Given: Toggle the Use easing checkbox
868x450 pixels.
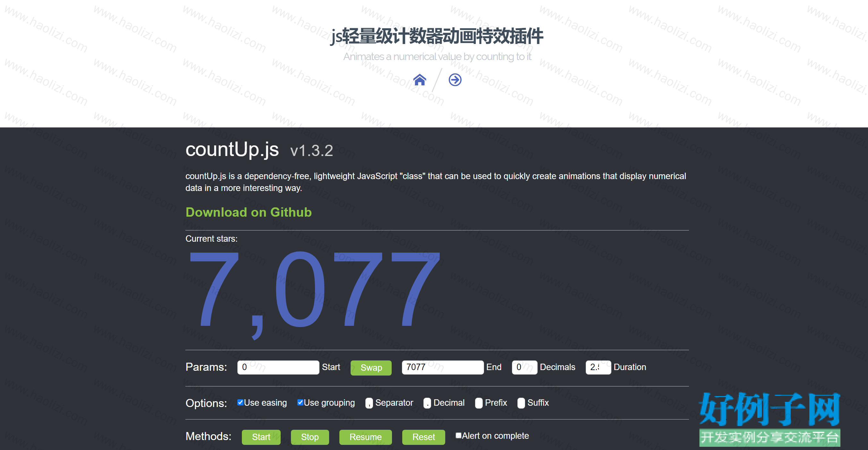Looking at the screenshot, I should tap(240, 402).
